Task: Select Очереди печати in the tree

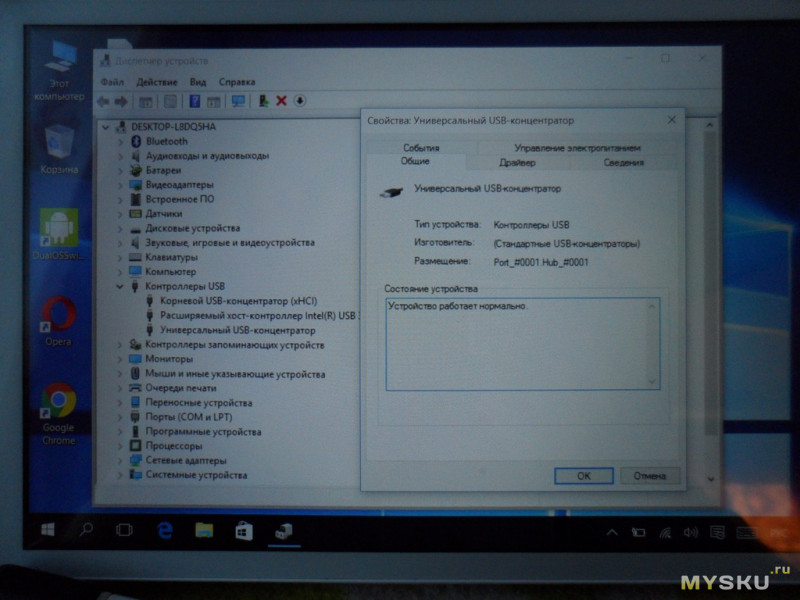Action: click(x=181, y=388)
